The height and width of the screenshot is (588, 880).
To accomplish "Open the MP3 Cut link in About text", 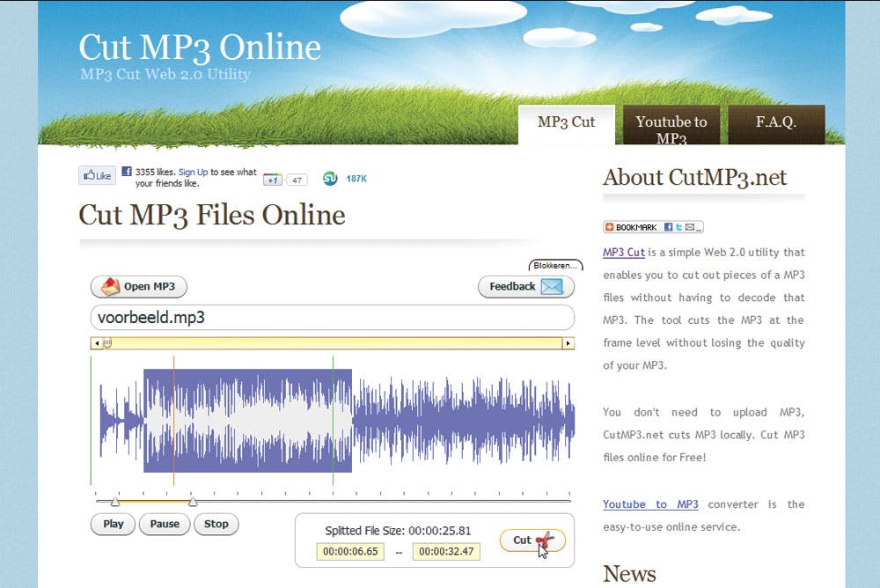I will (x=624, y=252).
